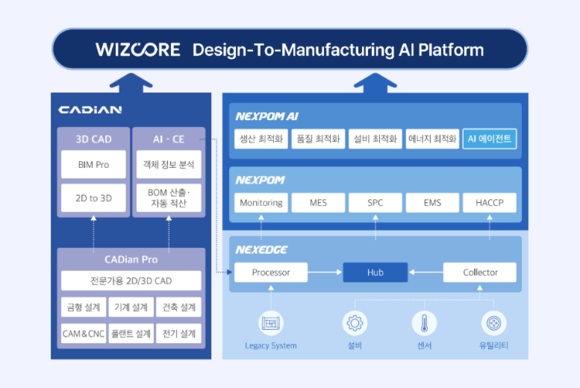This screenshot has width=580, height=388.
Task: Select the 에너지 최적화 box
Action: 432,139
